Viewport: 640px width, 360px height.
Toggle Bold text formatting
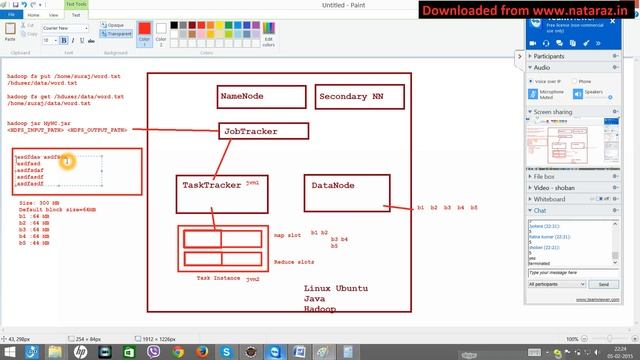64,40
